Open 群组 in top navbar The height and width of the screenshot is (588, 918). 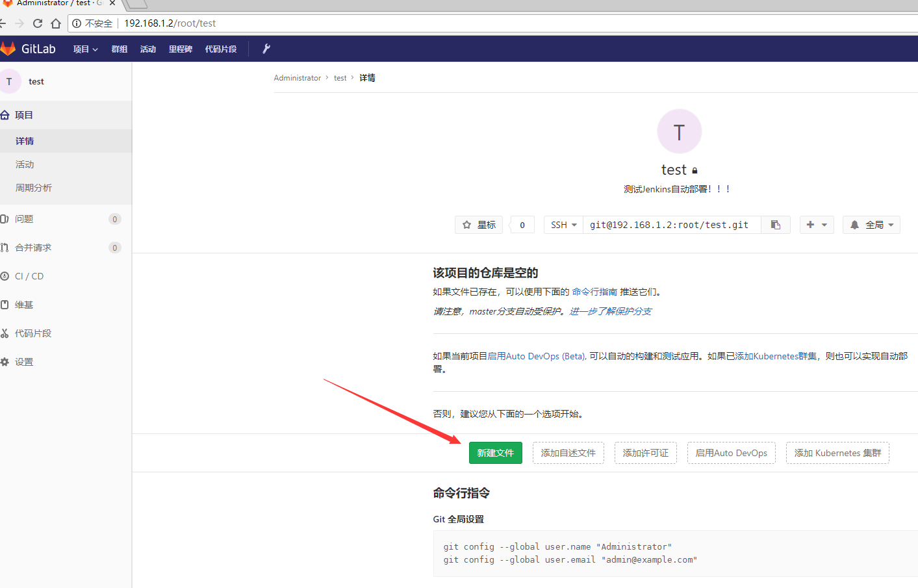120,49
